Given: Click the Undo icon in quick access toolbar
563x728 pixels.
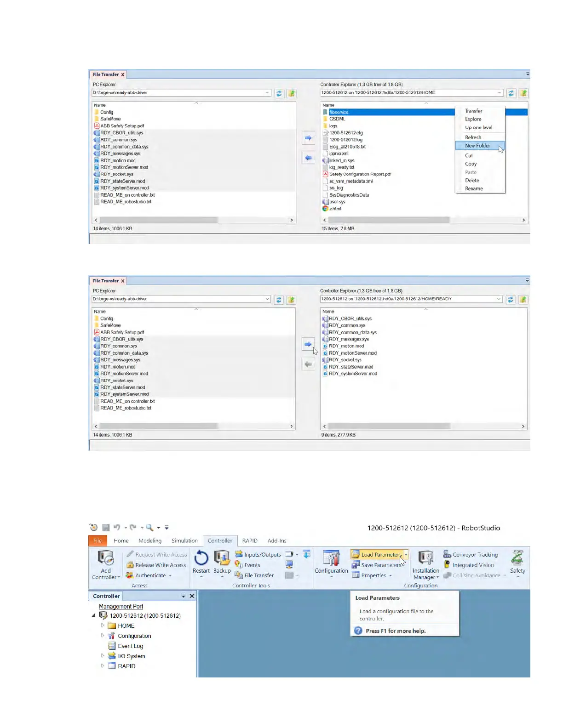Looking at the screenshot, I should pos(117,528).
